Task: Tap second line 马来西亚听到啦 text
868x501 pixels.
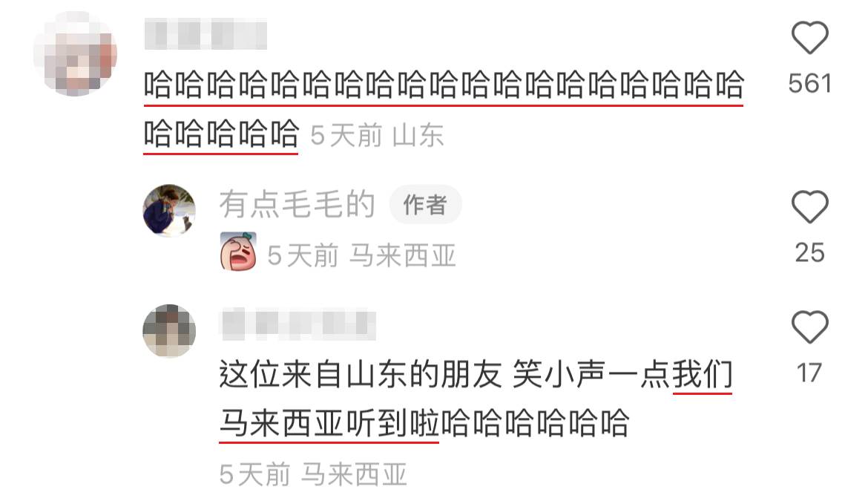Action: (329, 424)
